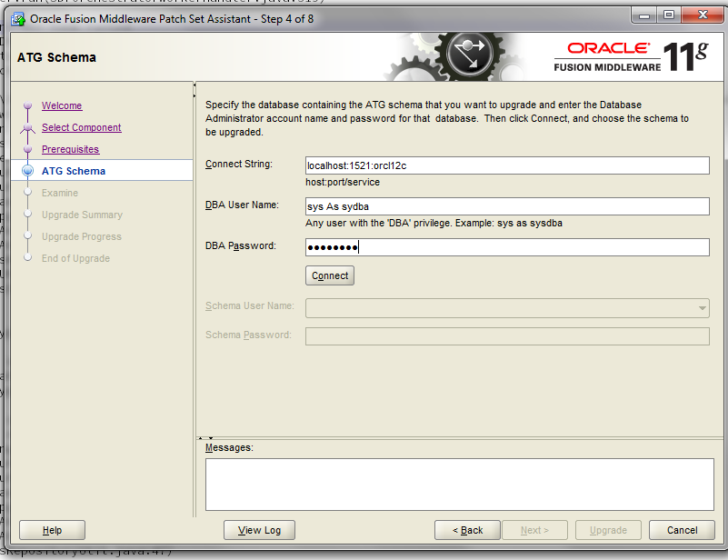
Task: Click the Upgrade Summary step label
Action: coord(82,215)
